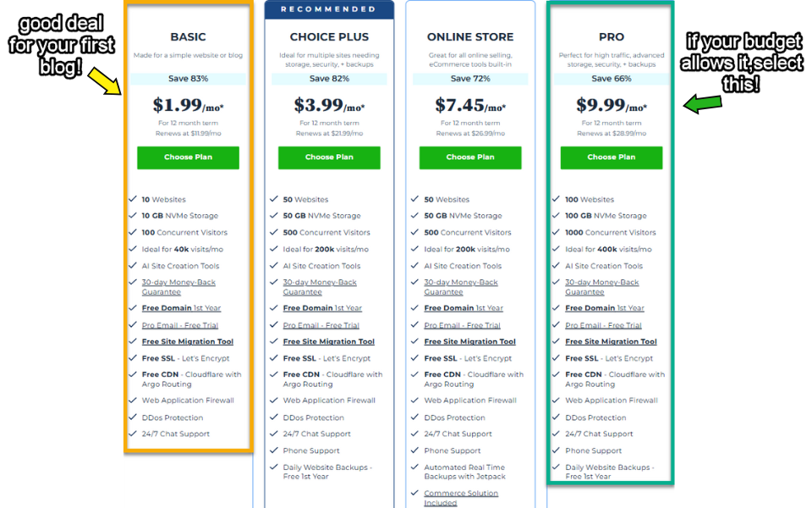Select the ONLINE STORE plan header
Viewport: 812px width, 508px height.
(470, 36)
